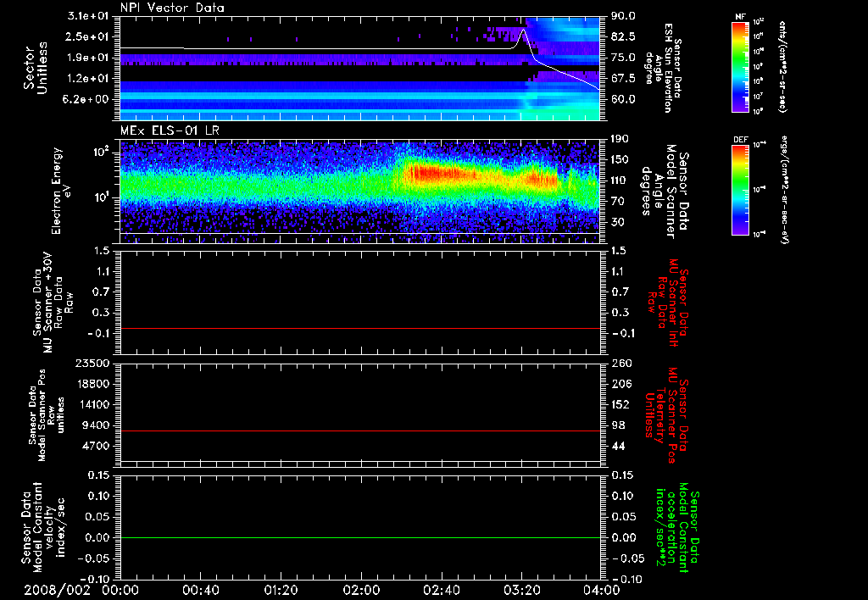This screenshot has width=868, height=600.
Task: Click the 01:20 time axis label
Action: [x=281, y=589]
